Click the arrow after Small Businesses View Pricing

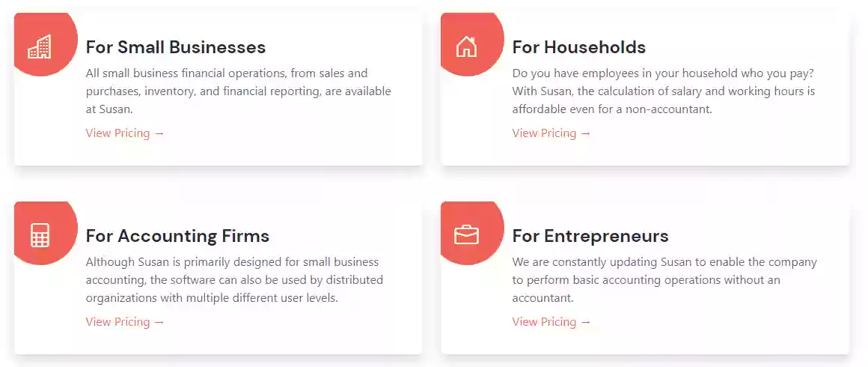coord(159,133)
